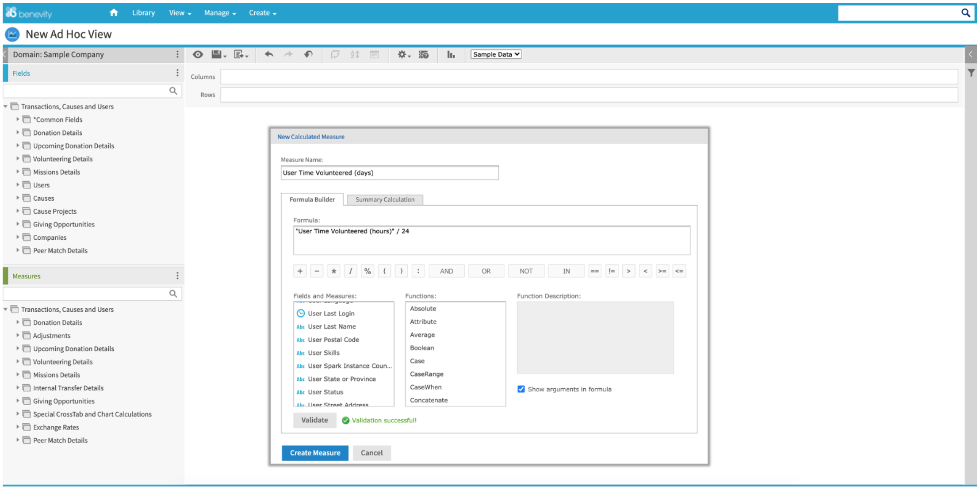Image resolution: width=980 pixels, height=490 pixels.
Task: Expand the Users folder
Action: coord(18,185)
